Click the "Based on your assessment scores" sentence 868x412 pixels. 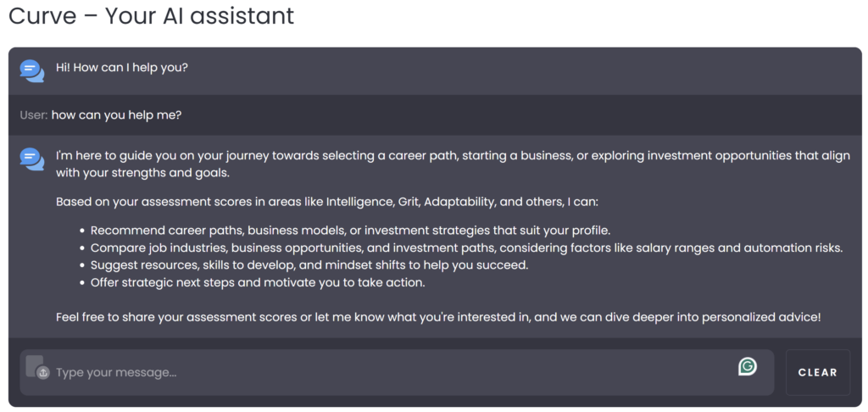[x=327, y=202]
